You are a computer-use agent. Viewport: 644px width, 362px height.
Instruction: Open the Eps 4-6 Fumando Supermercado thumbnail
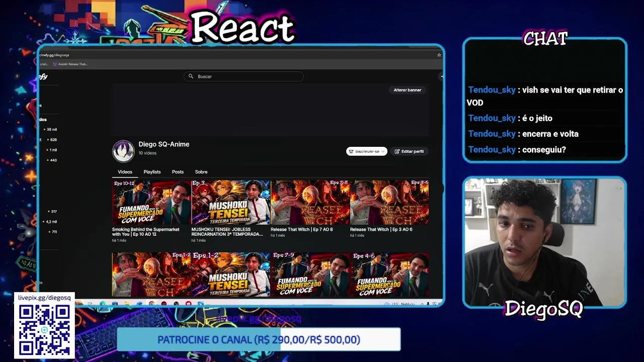coord(389,275)
